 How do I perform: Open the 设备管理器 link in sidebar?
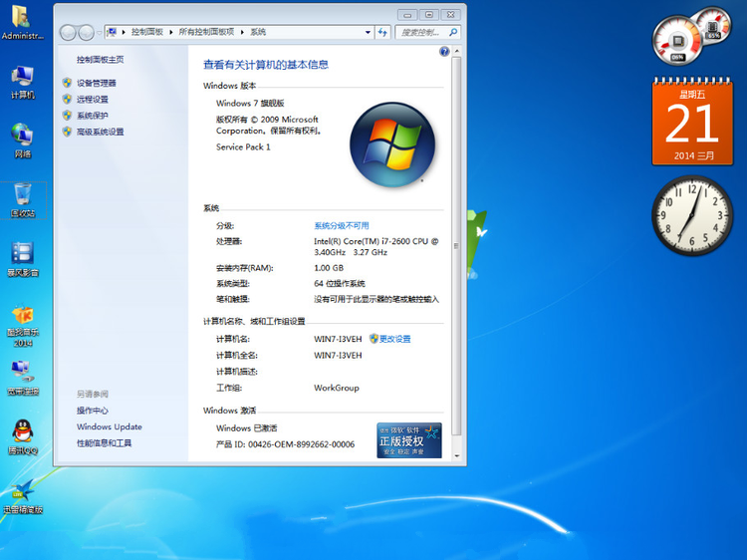[96, 83]
